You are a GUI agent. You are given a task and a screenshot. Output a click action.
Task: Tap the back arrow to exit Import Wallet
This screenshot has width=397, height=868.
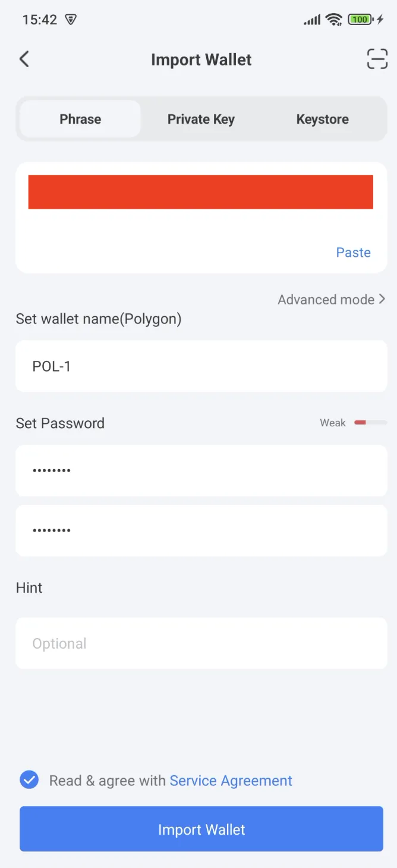24,59
